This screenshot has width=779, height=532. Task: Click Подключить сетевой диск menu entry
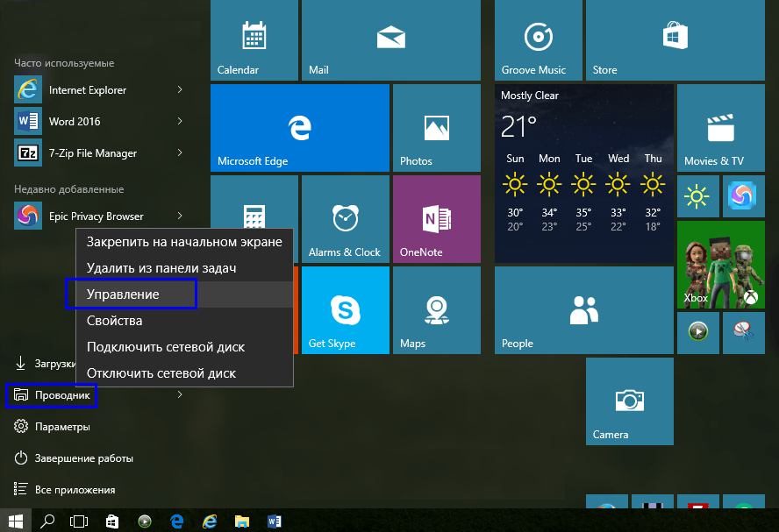tap(165, 347)
